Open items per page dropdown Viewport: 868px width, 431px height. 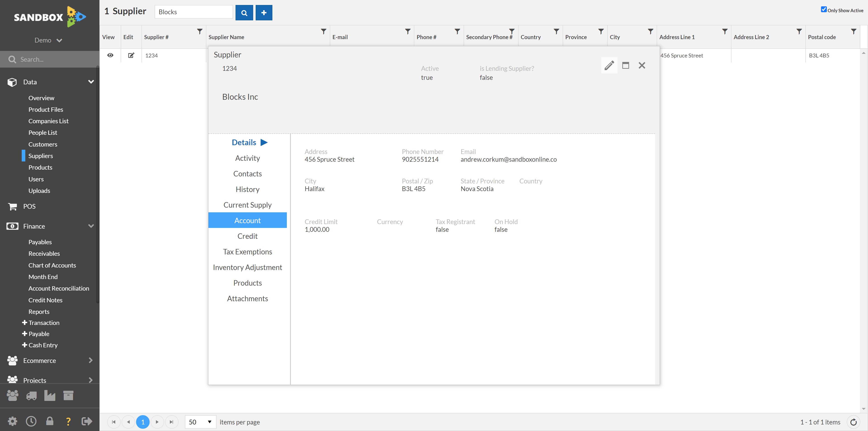tap(200, 422)
